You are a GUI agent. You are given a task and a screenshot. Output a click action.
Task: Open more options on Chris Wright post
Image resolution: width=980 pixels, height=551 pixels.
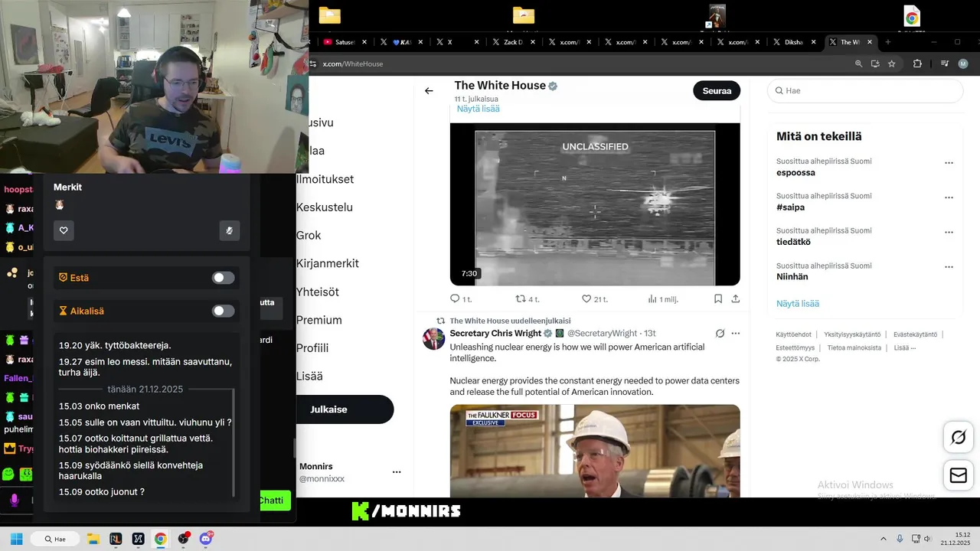(x=736, y=333)
